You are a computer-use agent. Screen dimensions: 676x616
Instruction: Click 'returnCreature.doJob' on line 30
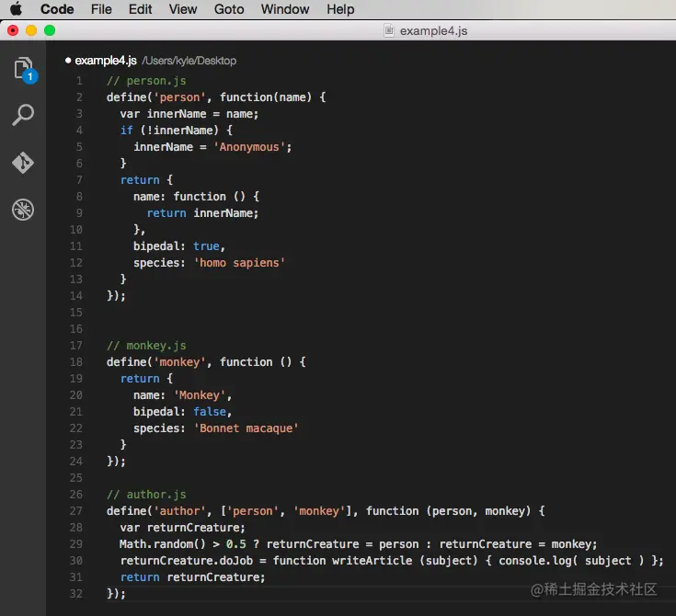click(x=186, y=561)
